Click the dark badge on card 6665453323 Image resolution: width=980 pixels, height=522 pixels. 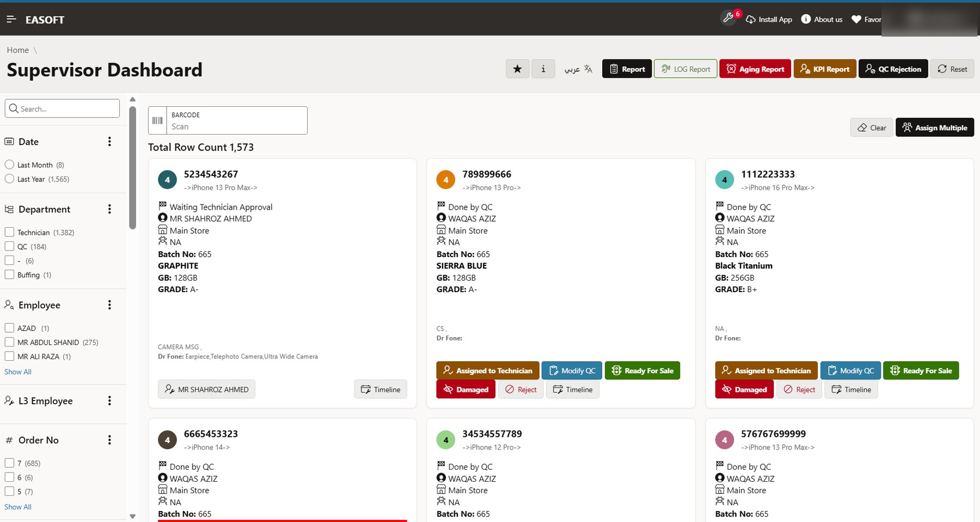(167, 440)
